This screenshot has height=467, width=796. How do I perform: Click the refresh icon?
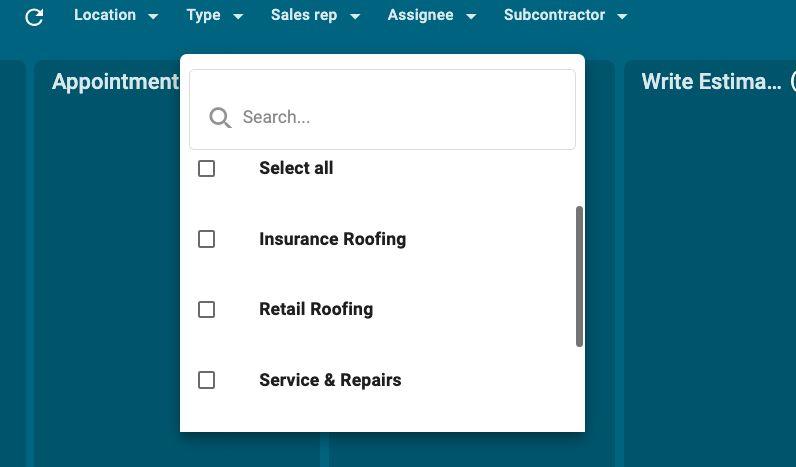34,17
